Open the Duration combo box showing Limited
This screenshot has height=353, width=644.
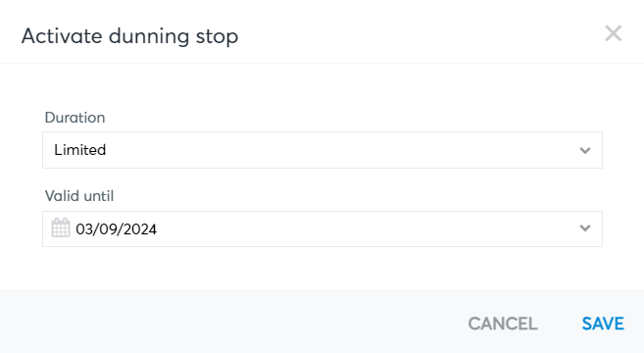click(322, 150)
